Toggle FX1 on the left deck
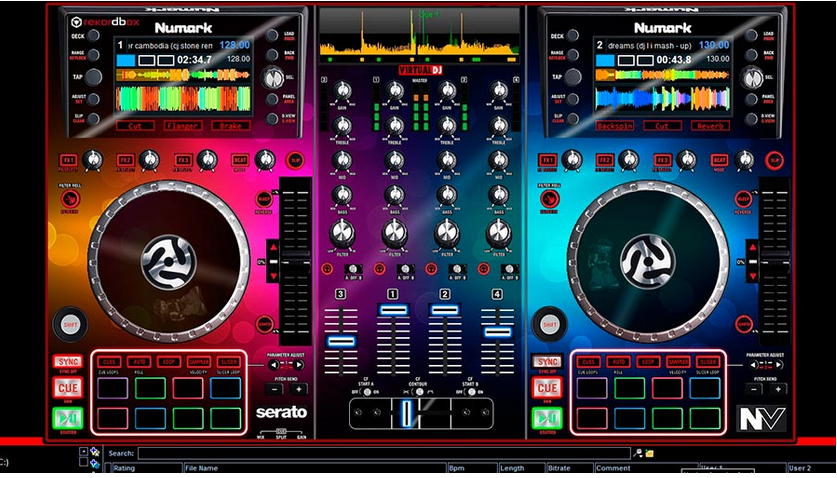 point(68,160)
